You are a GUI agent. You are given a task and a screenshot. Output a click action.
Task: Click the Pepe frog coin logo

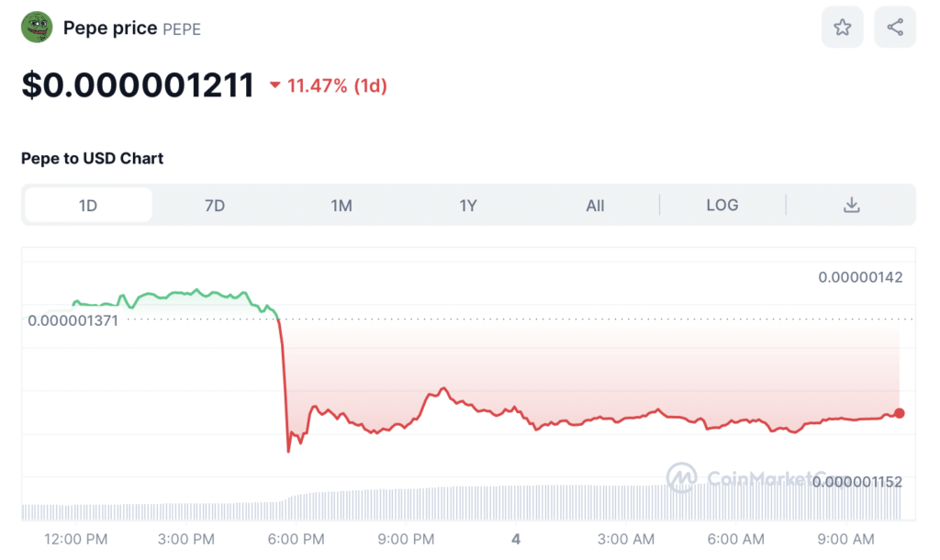click(x=37, y=28)
